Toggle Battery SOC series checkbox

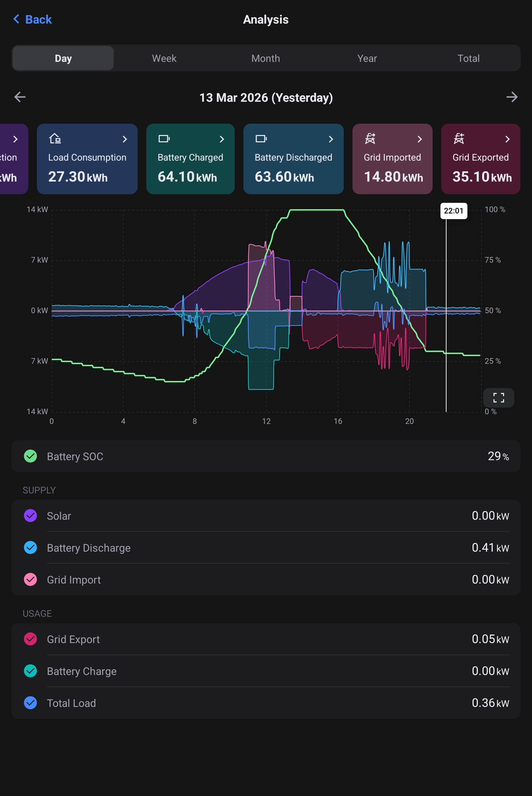click(x=31, y=456)
